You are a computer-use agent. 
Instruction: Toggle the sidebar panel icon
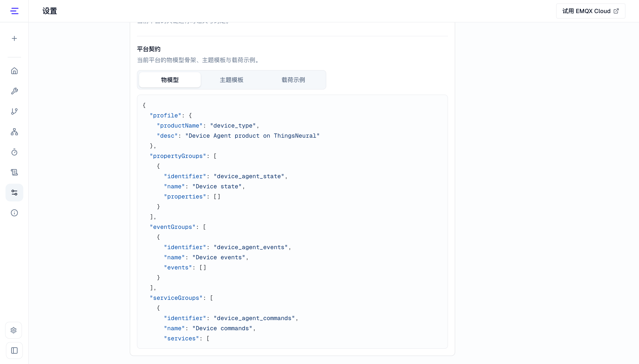pyautogui.click(x=14, y=350)
